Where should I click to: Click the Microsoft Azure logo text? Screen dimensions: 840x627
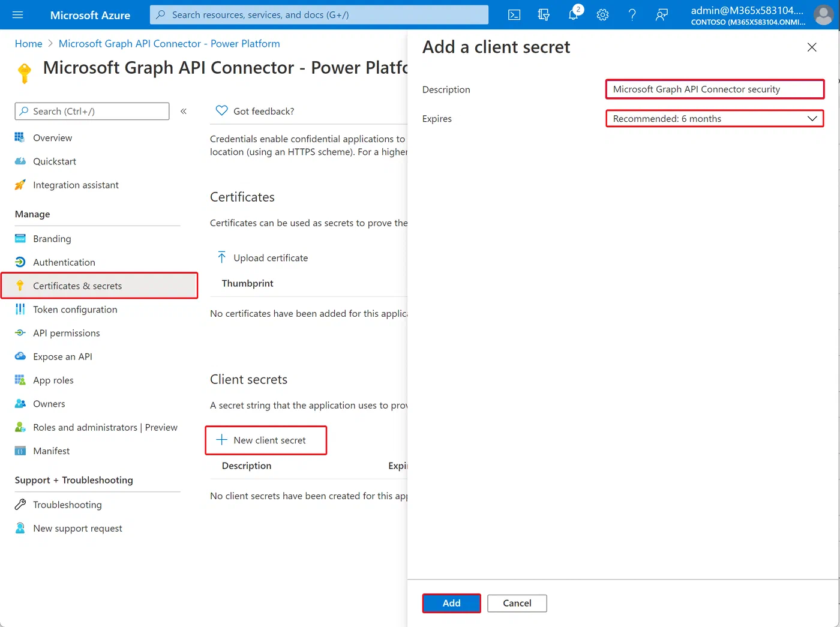coord(90,15)
